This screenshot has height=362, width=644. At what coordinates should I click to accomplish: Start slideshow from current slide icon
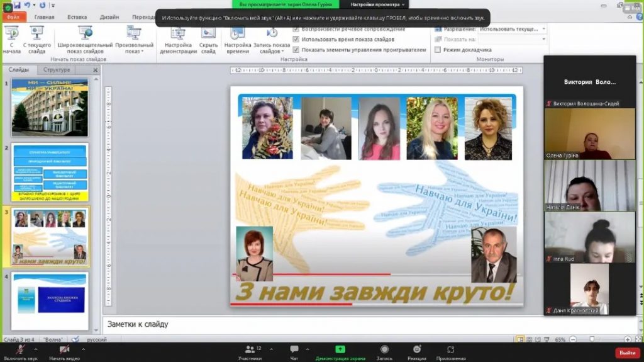37,33
